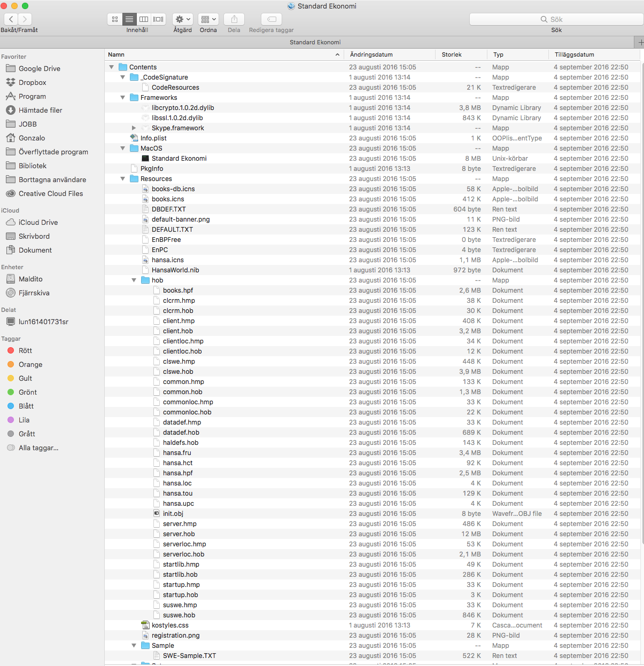
Task: Open Skrivbord in sidebar
Action: [34, 236]
